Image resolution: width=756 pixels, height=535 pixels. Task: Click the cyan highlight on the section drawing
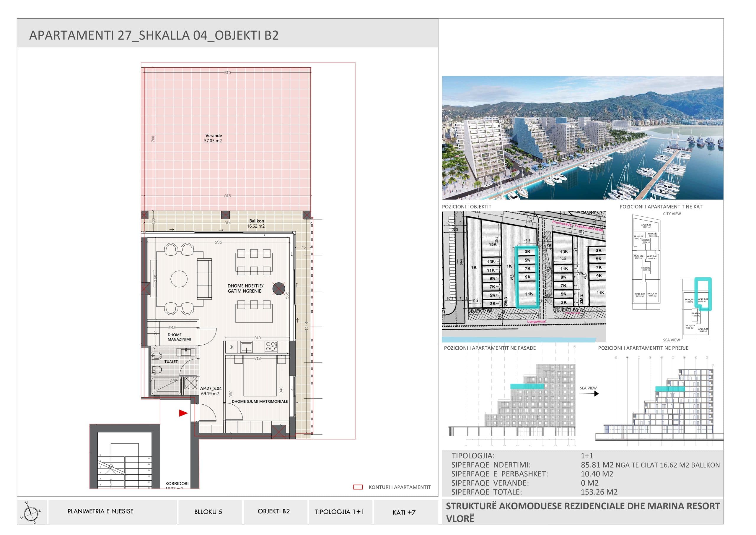(x=670, y=389)
